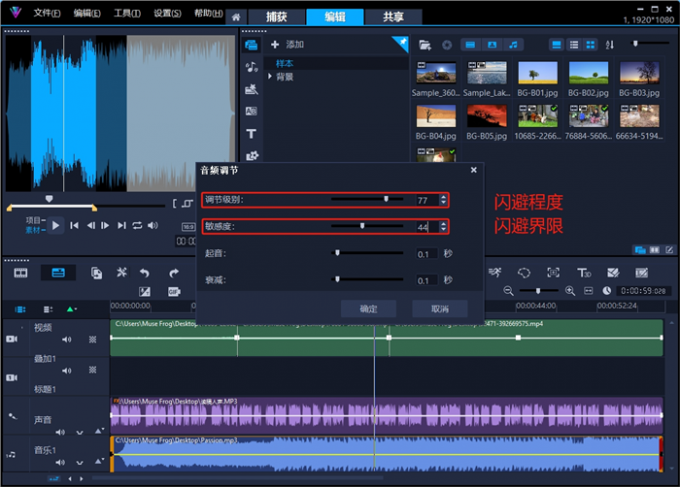Viewport: 680px width, 487px height.
Task: Open the 帮助 menu
Action: 208,13
